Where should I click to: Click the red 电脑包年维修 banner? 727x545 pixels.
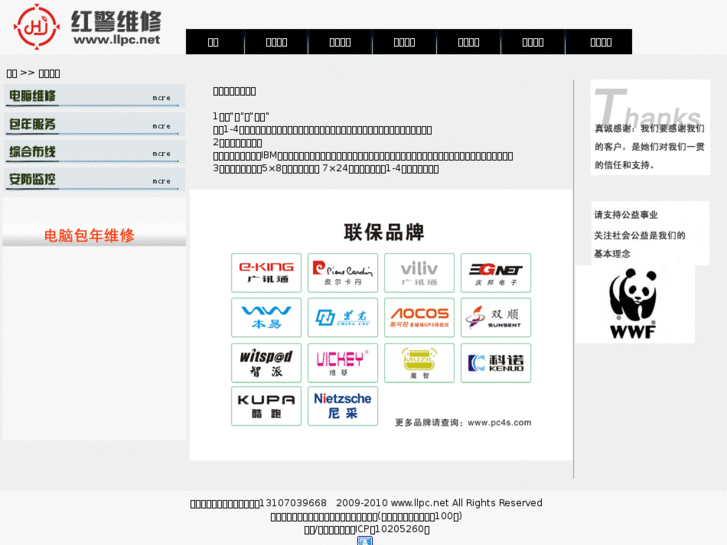click(94, 235)
